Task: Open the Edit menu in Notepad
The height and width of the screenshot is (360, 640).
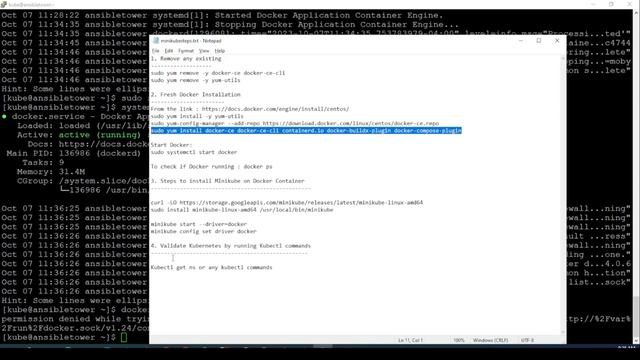Action: 169,51
